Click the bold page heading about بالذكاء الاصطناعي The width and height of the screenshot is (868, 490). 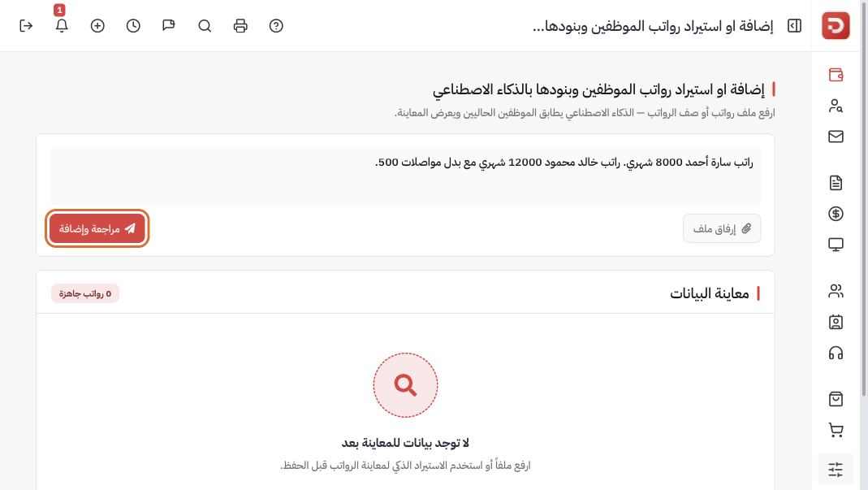pos(598,89)
